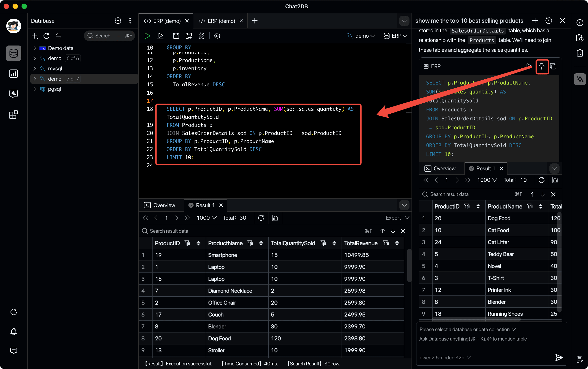Open notifications bell

click(x=13, y=331)
